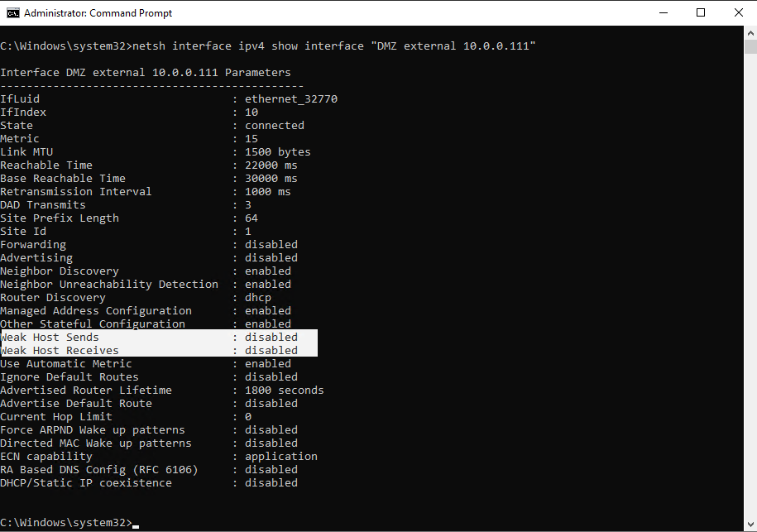Click the disabled value beside Weak Host Sends
Image resolution: width=757 pixels, height=532 pixels.
coord(271,338)
